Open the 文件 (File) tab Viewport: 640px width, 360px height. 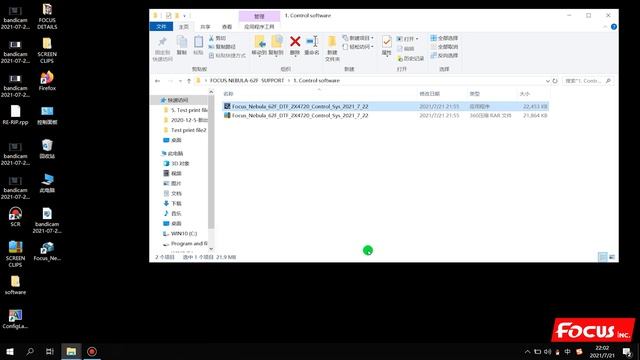[x=161, y=27]
